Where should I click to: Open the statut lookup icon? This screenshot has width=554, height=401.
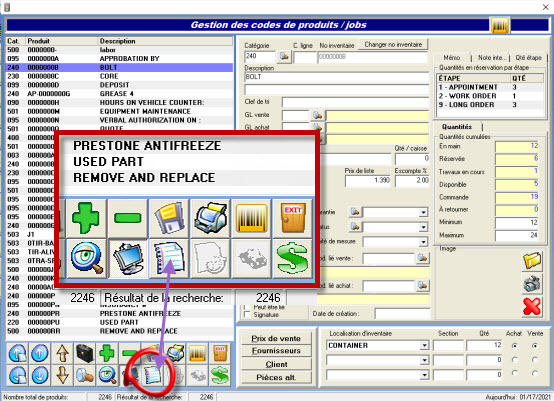(354, 227)
